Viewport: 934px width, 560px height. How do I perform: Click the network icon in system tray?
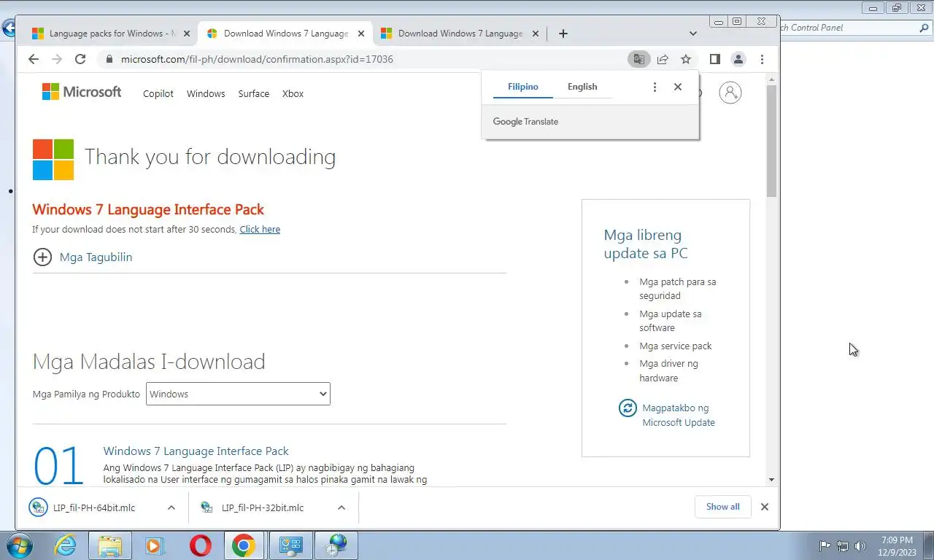tap(843, 545)
